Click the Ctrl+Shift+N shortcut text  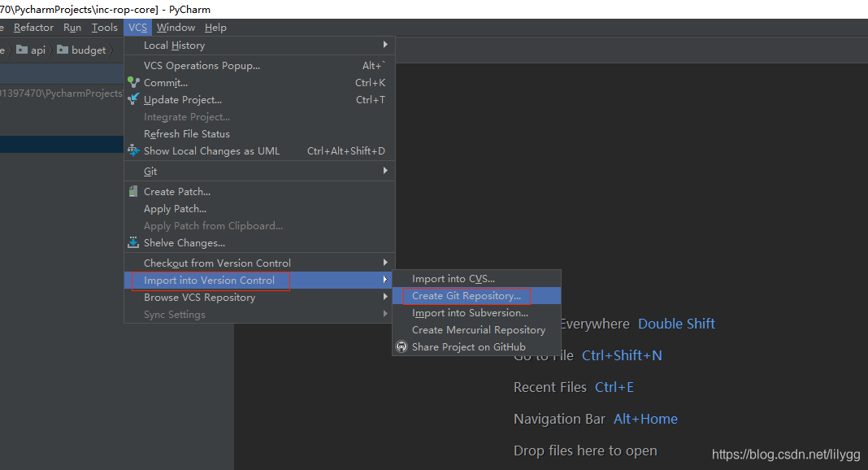tap(622, 355)
